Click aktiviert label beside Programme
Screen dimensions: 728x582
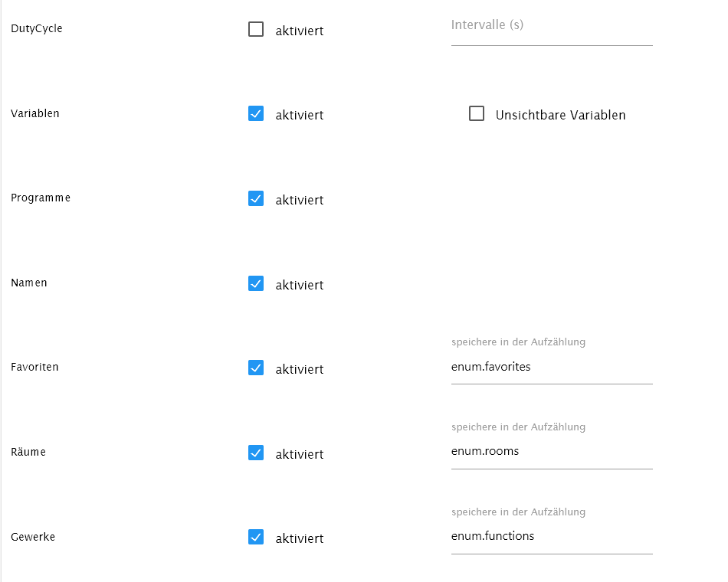[300, 201]
